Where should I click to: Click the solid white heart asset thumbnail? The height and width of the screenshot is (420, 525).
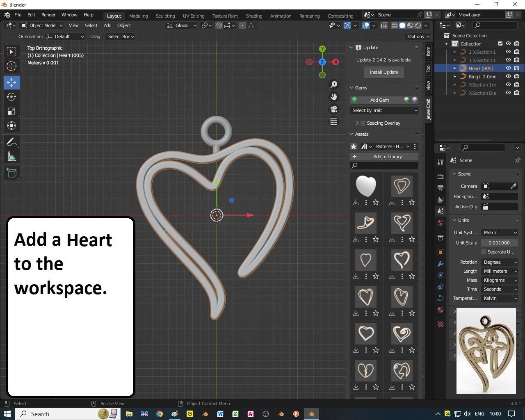pos(365,186)
